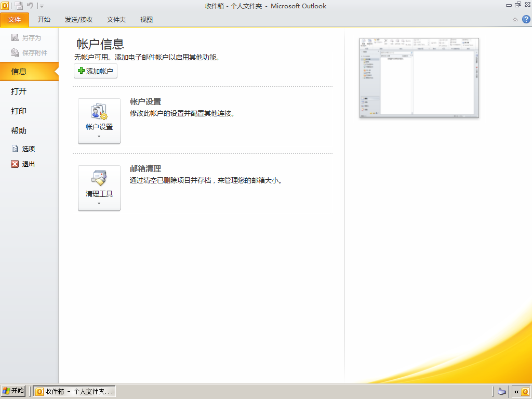The height and width of the screenshot is (399, 532).
Task: Expand the 帐户设置 dropdown button
Action: 99,121
